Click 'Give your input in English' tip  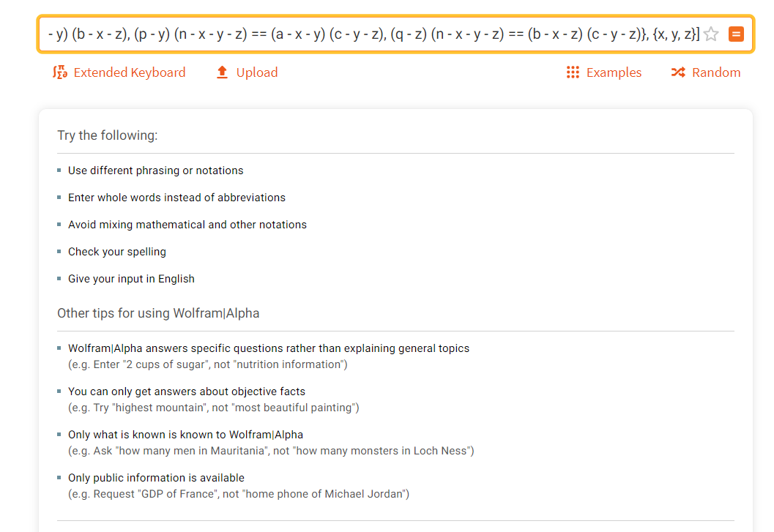coord(131,279)
